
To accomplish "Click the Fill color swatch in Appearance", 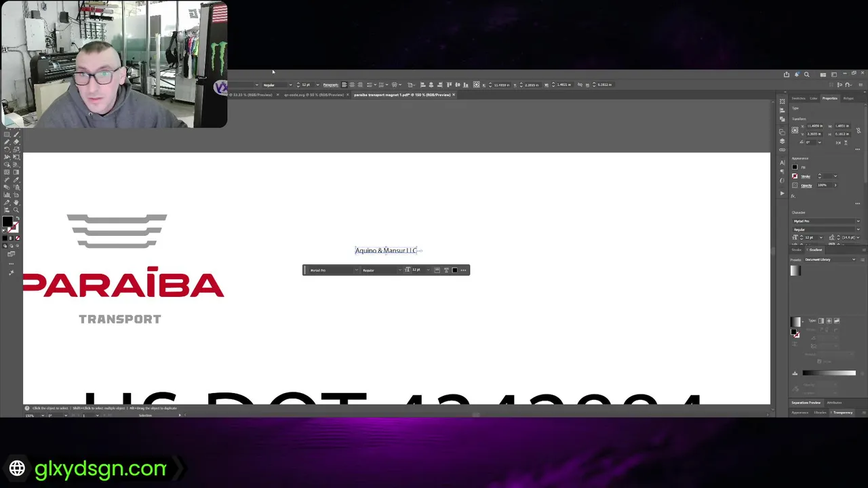I will pyautogui.click(x=795, y=167).
